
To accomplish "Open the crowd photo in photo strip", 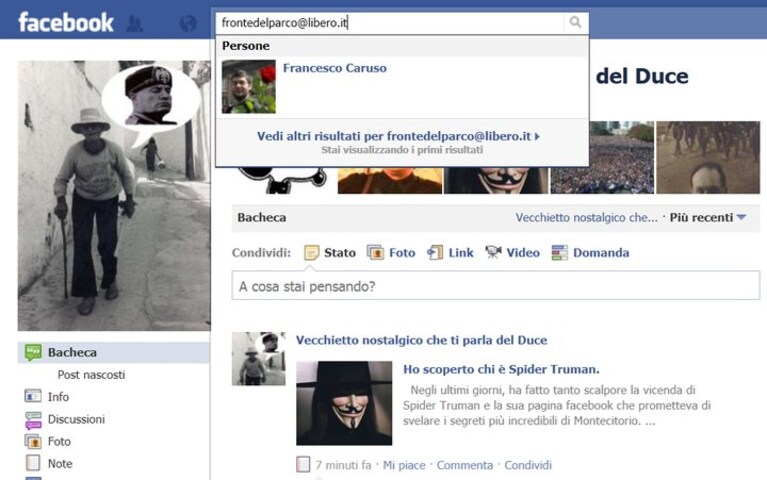I will (x=602, y=158).
